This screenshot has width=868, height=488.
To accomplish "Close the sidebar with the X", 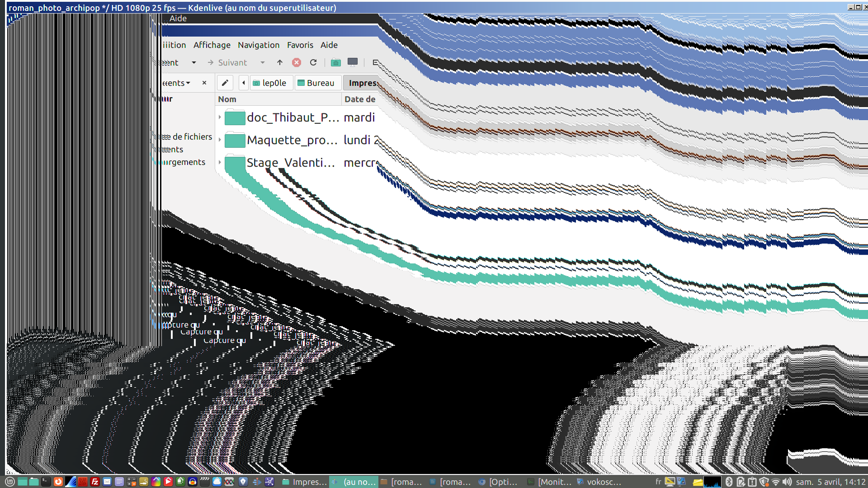I will [x=204, y=83].
